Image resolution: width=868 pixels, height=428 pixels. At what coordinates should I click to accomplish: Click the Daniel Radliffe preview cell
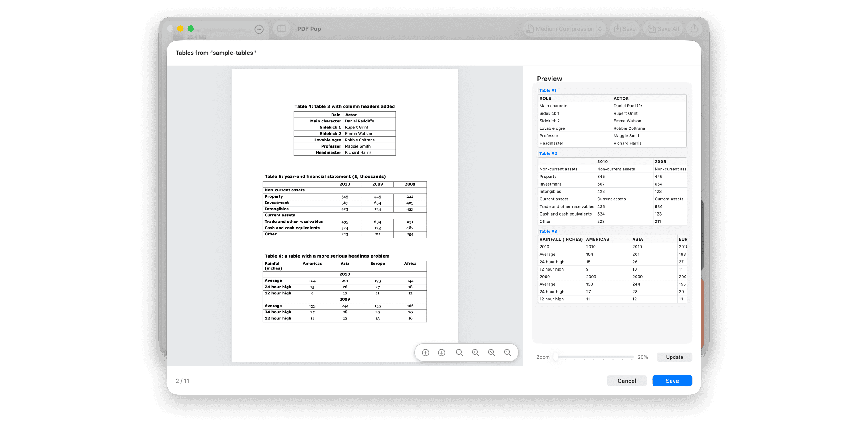point(627,106)
